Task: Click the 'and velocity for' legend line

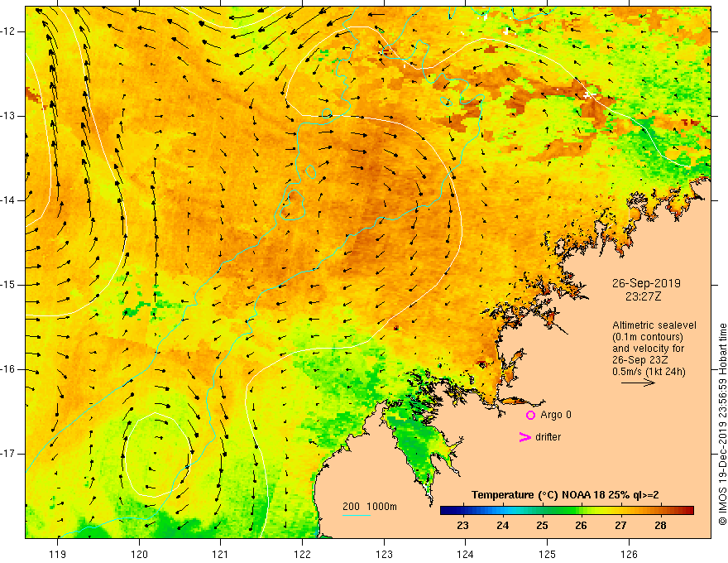Action: point(648,349)
